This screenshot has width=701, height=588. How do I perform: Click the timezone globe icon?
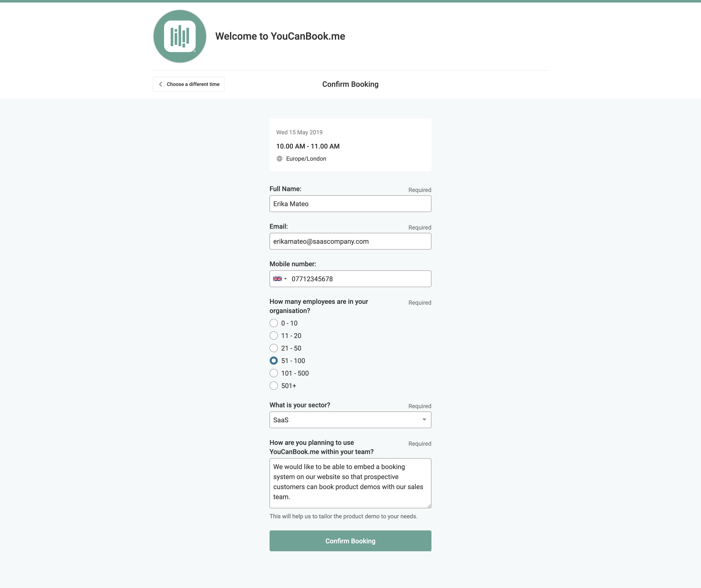pyautogui.click(x=279, y=159)
